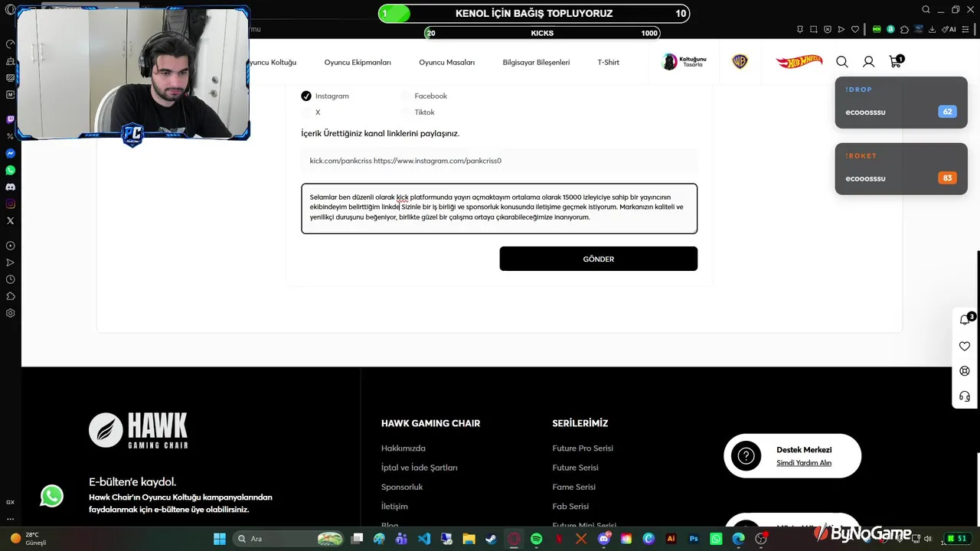
Task: Open Twitch in the browser sidebar
Action: pos(10,119)
